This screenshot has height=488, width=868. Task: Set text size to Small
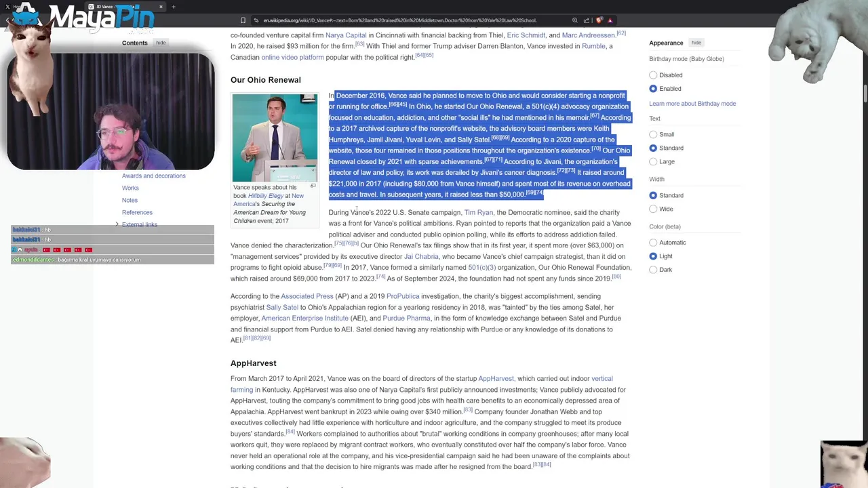pos(653,134)
